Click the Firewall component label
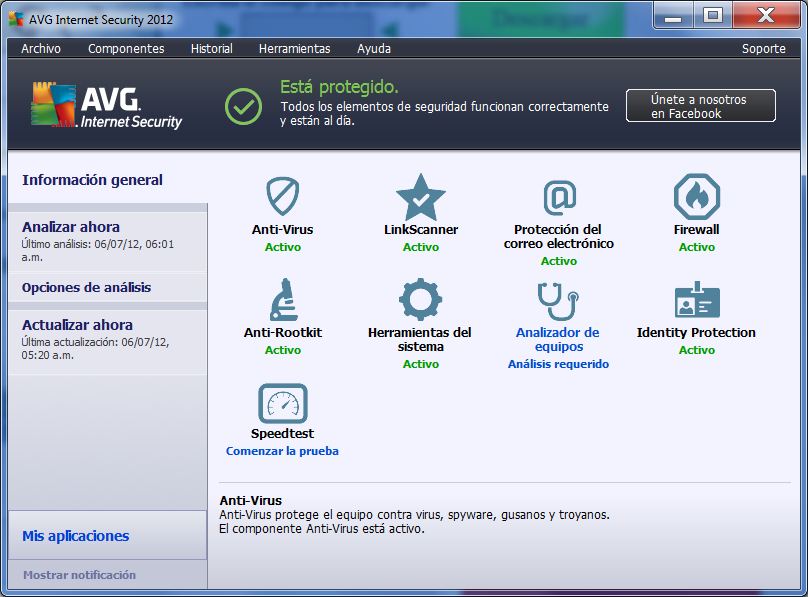This screenshot has height=597, width=808. pos(697,230)
